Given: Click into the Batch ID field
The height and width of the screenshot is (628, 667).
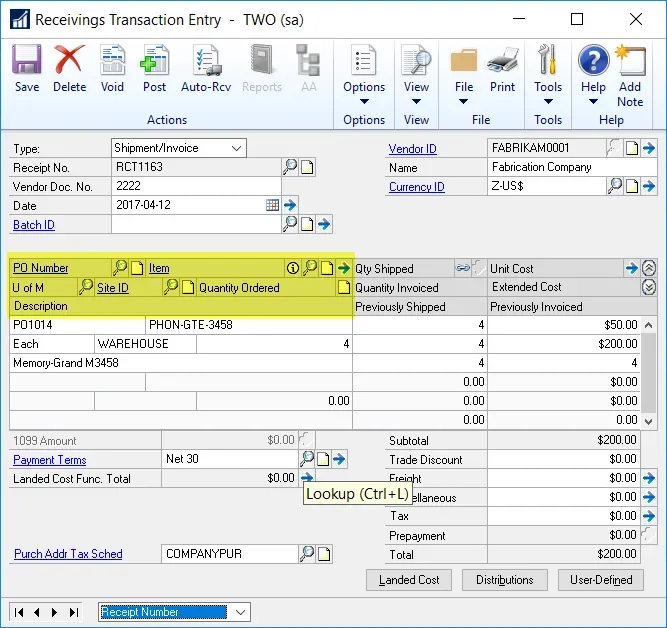Looking at the screenshot, I should tap(195, 225).
